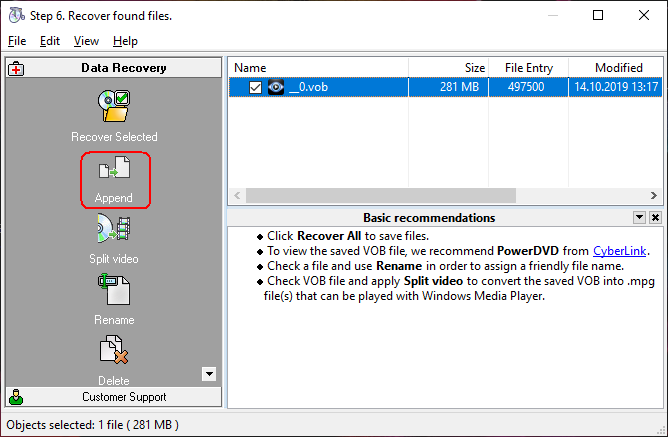
Task: Click the Delete file icon
Action: pos(114,350)
